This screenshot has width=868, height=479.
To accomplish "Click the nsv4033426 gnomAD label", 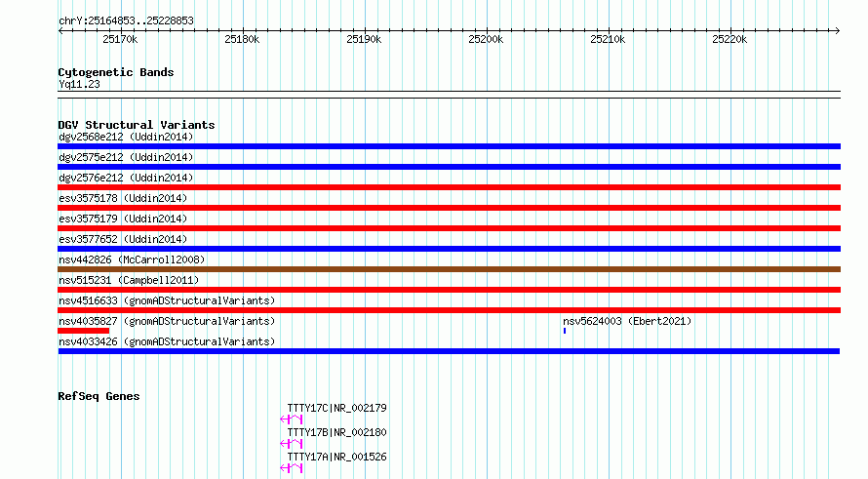I will (167, 341).
